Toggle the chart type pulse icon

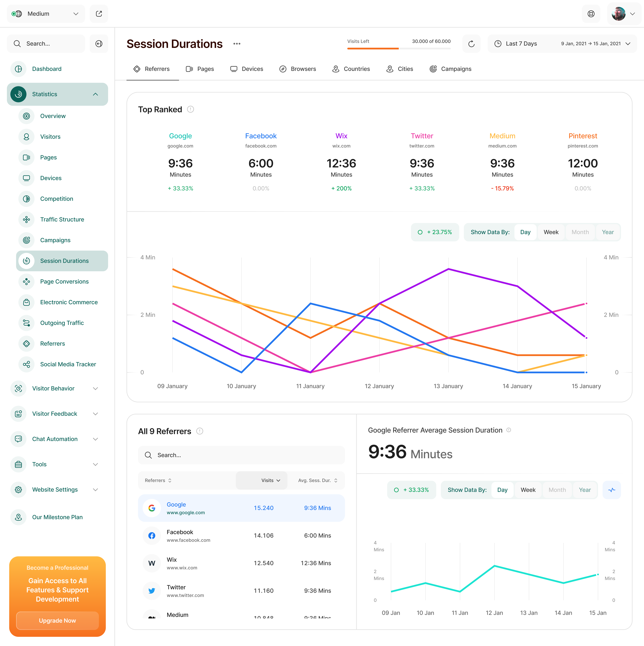612,490
